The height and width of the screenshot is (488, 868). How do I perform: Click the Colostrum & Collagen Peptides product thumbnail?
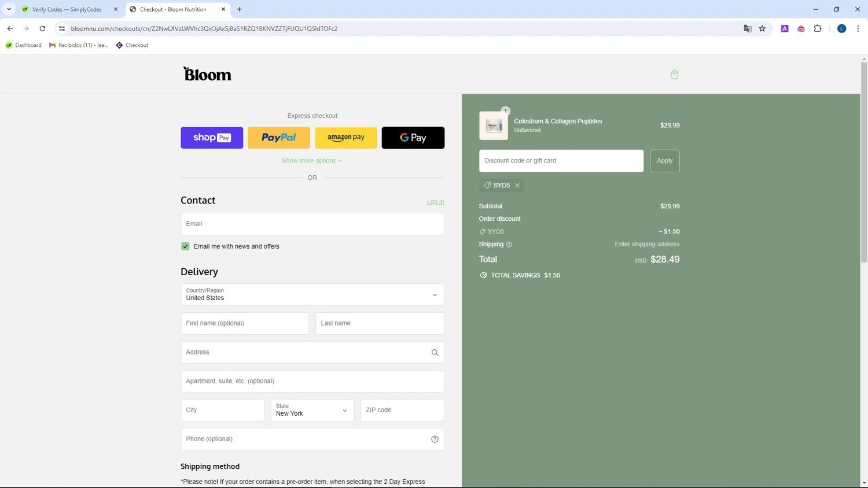point(494,125)
